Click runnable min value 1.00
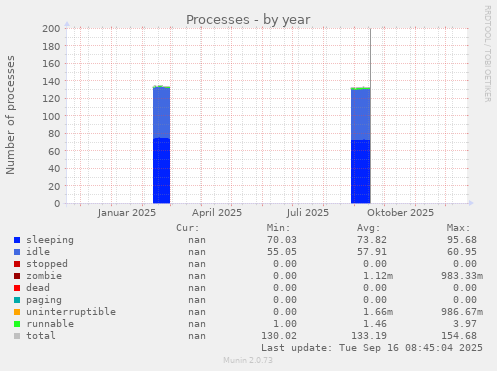Viewport: 497px width, 371px height. coord(285,324)
